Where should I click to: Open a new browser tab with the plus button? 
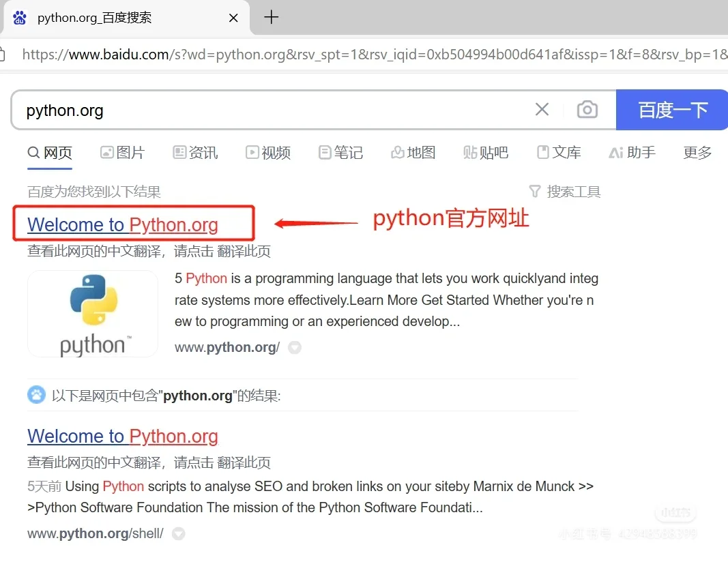point(271,18)
